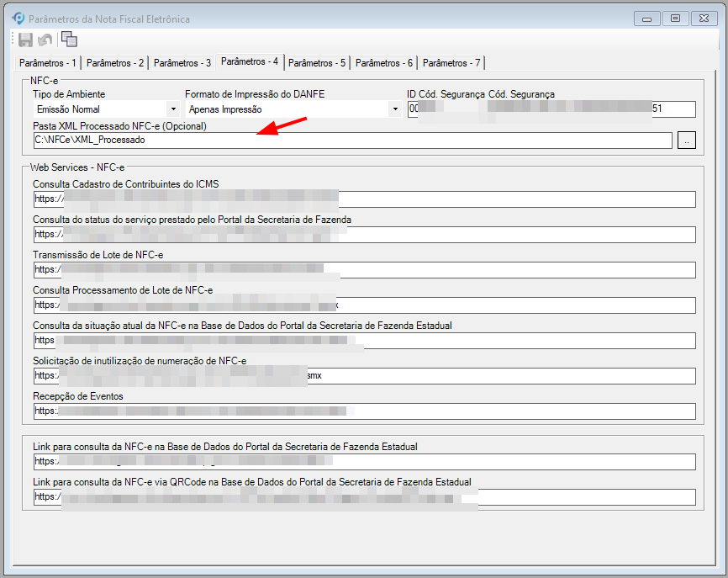The width and height of the screenshot is (728, 578).
Task: Expand the Formato de Impressão do DANFE dropdown
Action: click(394, 109)
